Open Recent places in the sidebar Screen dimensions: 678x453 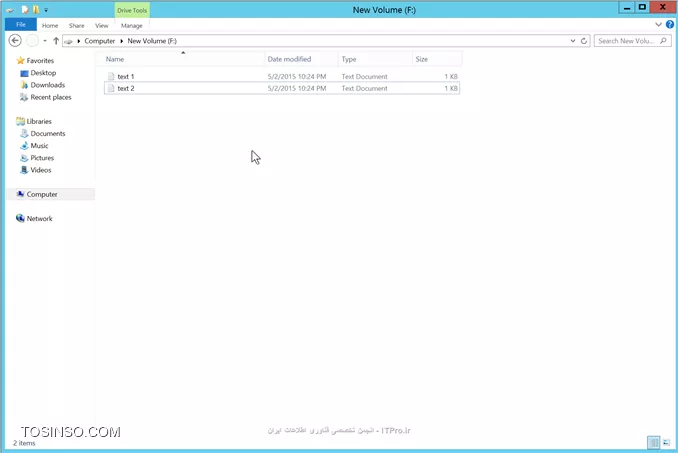(x=51, y=97)
